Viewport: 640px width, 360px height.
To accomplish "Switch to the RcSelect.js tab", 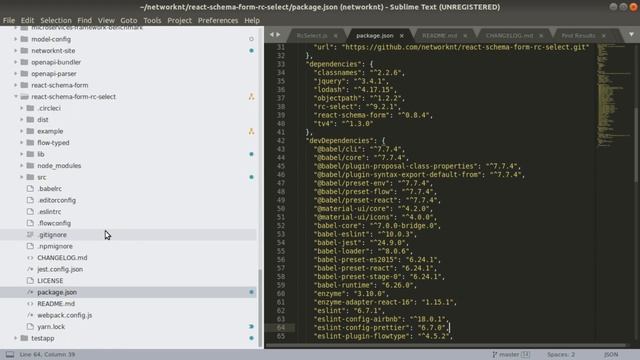I will tap(312, 36).
